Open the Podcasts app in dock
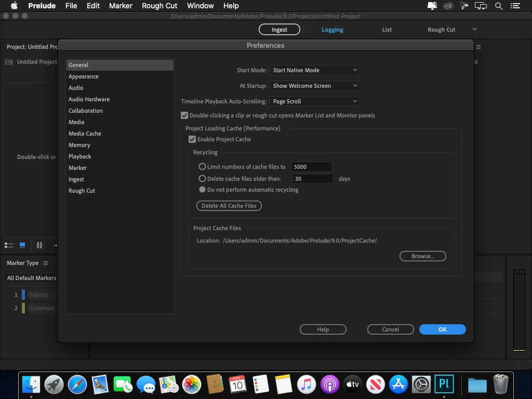Screen dimensions: 532x399 330,384
